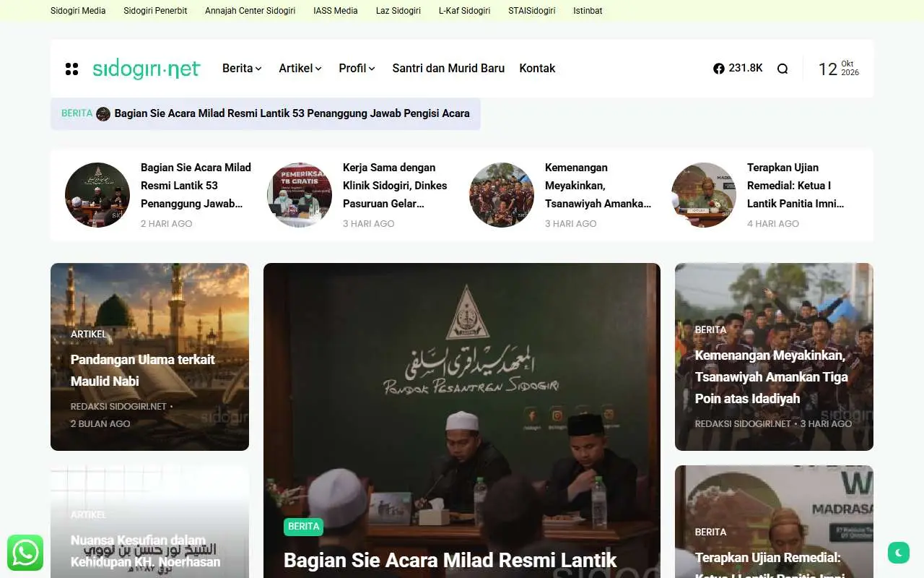The height and width of the screenshot is (578, 924).
Task: Open the search magnifier icon
Action: [783, 69]
